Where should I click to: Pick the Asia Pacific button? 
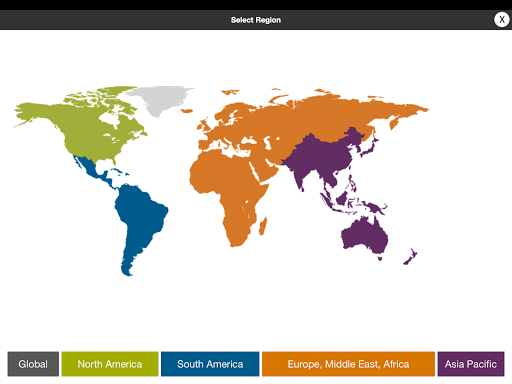471,364
